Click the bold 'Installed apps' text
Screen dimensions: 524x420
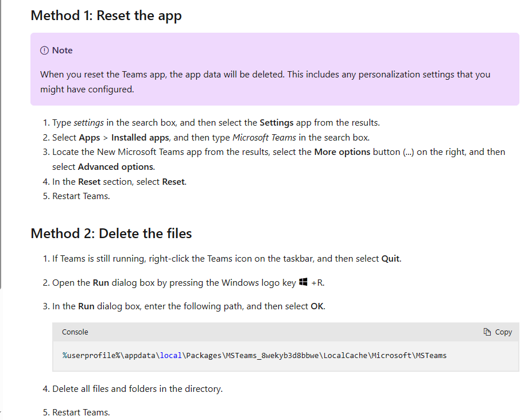pos(140,138)
